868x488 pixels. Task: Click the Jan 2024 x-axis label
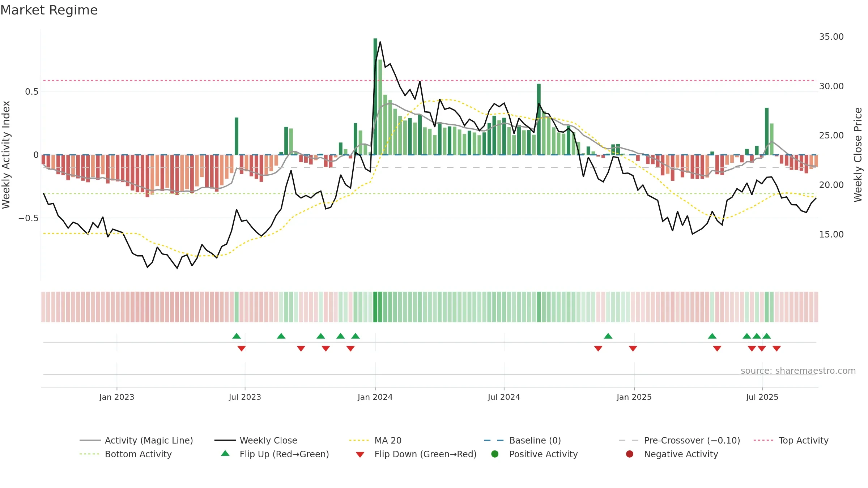tap(375, 397)
